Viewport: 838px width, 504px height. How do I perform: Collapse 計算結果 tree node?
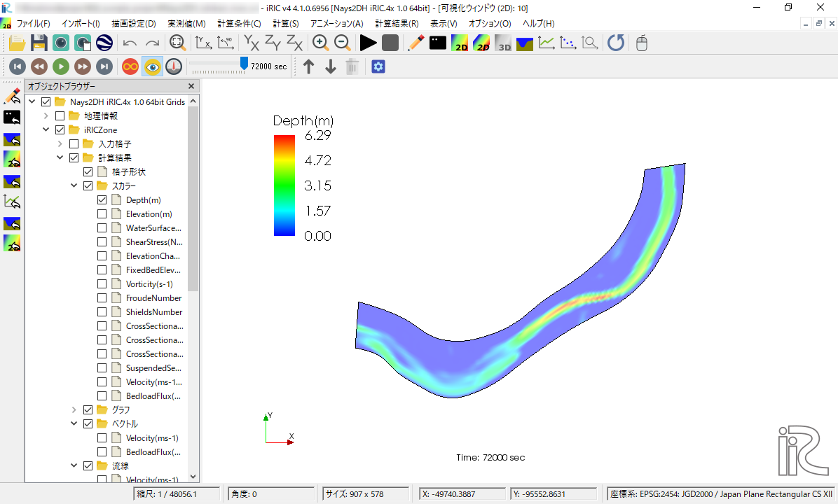click(x=60, y=157)
